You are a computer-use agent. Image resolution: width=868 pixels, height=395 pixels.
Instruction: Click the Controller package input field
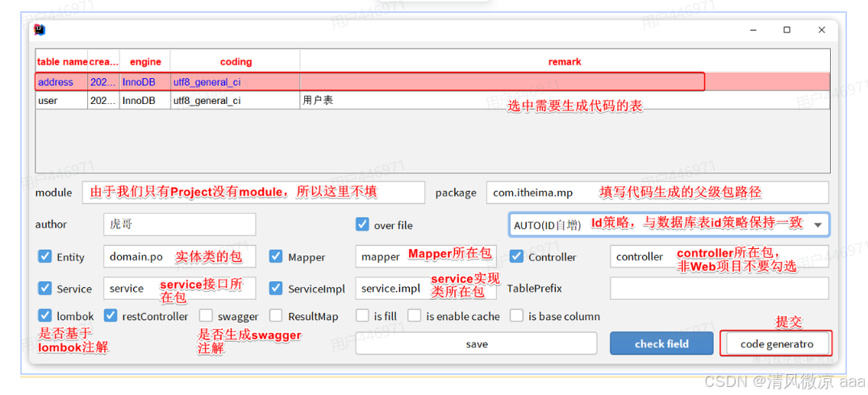click(719, 256)
